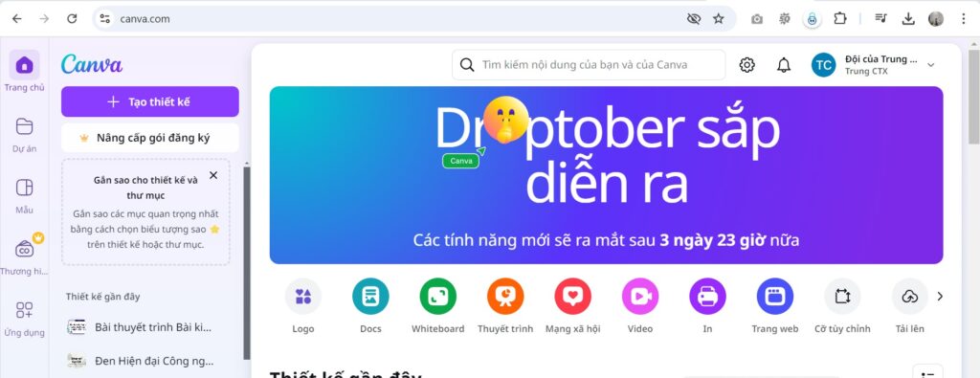Open the browser extensions puzzle icon
Viewport: 980px width, 378px height.
840,19
